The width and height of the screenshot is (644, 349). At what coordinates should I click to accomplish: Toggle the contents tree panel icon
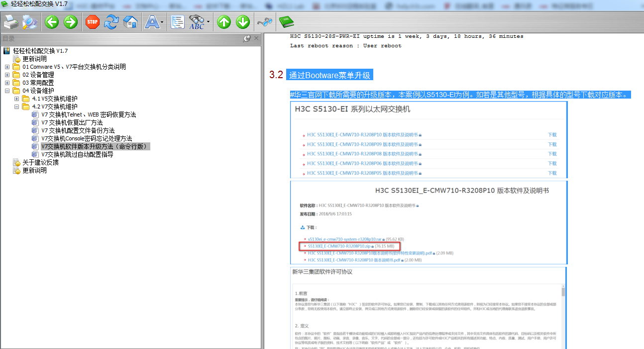178,22
